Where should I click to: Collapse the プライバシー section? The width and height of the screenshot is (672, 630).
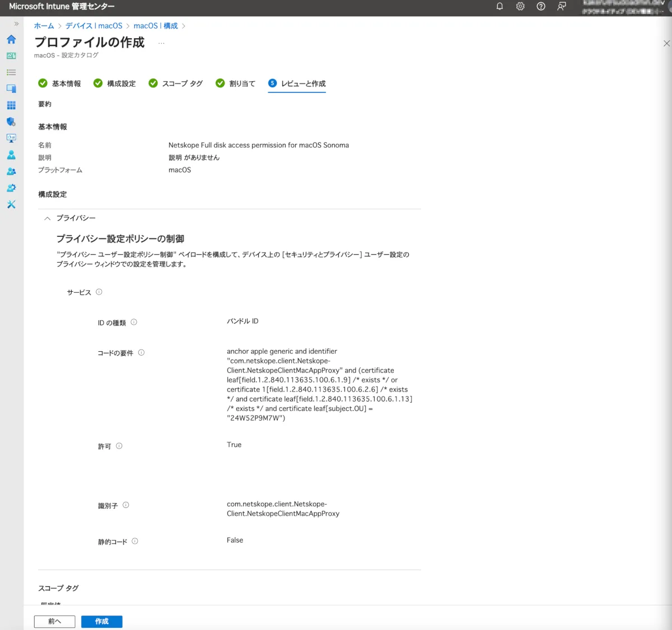(x=48, y=218)
